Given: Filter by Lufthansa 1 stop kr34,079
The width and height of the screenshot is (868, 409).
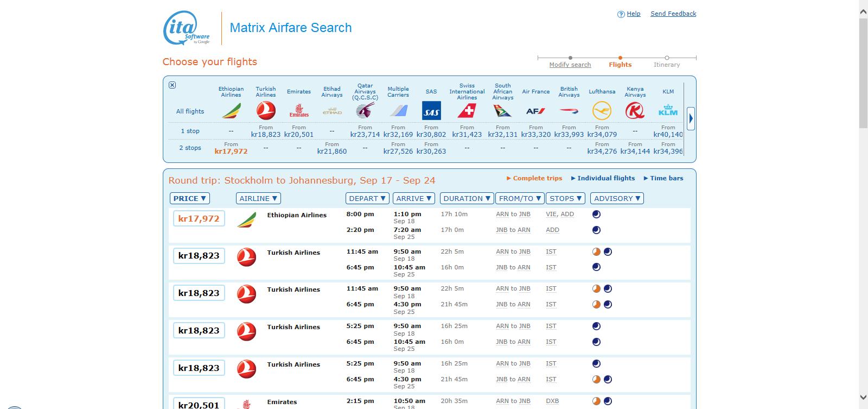Looking at the screenshot, I should tap(602, 135).
